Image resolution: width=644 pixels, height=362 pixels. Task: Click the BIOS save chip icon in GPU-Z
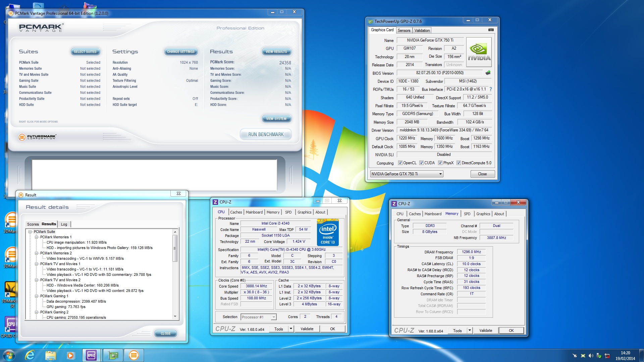pos(488,73)
